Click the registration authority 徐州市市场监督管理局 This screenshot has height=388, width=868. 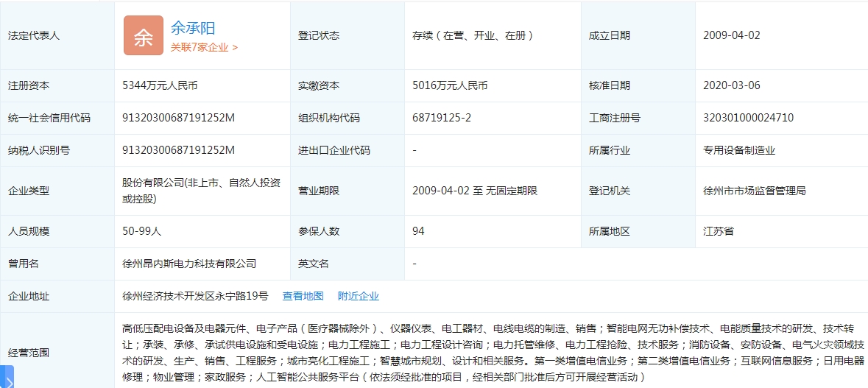pyautogui.click(x=755, y=191)
